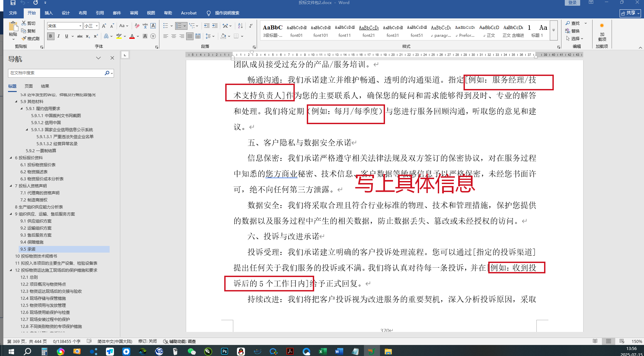Open the font size dropdown (小三)

tap(97, 26)
